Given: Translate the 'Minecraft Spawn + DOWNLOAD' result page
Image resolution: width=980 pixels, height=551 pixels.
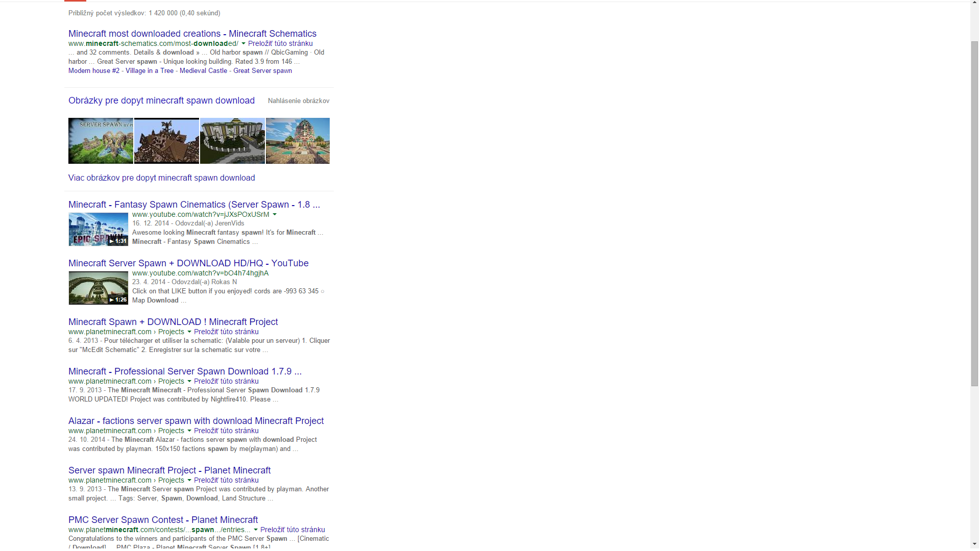Looking at the screenshot, I should point(226,332).
